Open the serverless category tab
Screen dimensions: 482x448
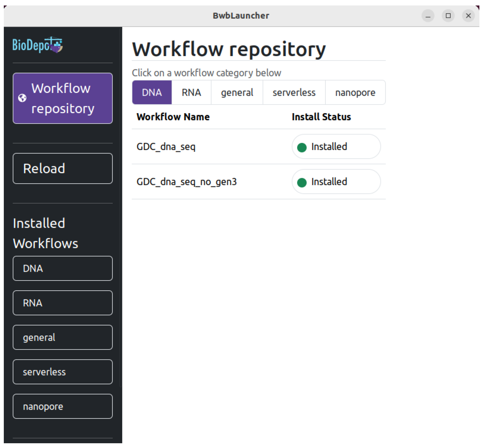tap(294, 93)
